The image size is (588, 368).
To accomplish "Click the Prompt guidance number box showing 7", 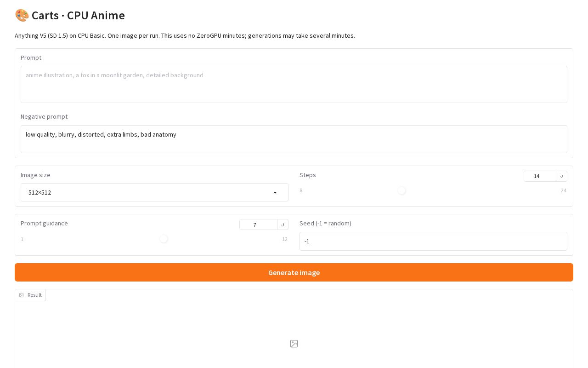I will 258,224.
